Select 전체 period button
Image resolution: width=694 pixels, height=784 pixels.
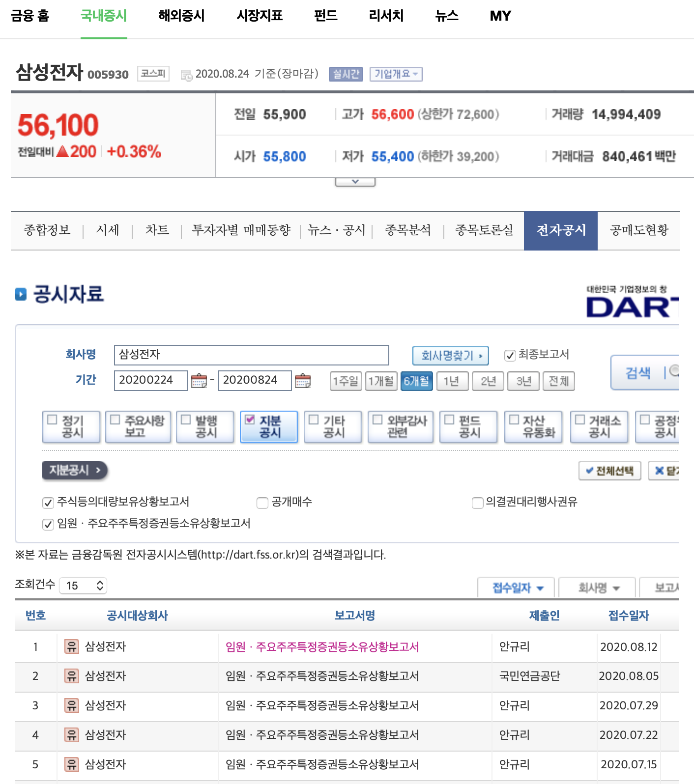(558, 381)
